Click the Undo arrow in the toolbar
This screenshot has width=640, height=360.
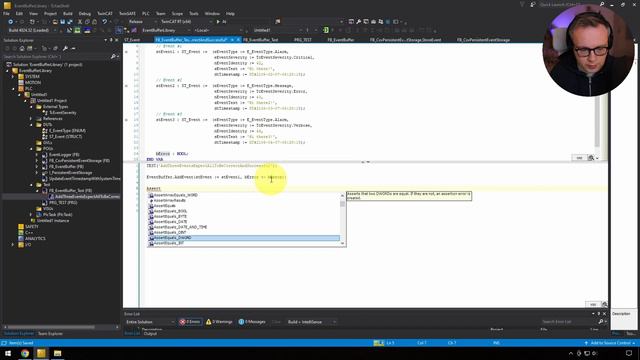(104, 22)
